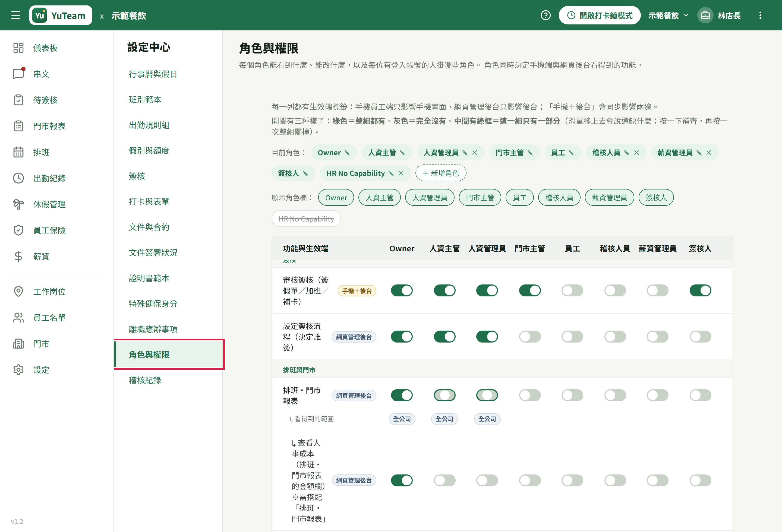
Task: Click the 全公司 scope under Owner
Action: [402, 419]
